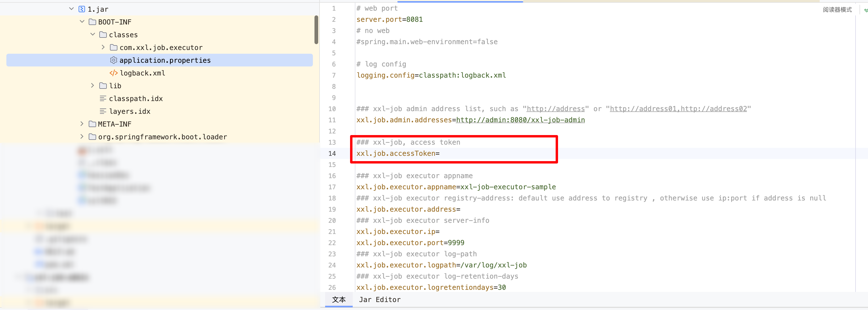The height and width of the screenshot is (310, 868).
Task: Click line number 22 in gutter
Action: [x=332, y=243]
